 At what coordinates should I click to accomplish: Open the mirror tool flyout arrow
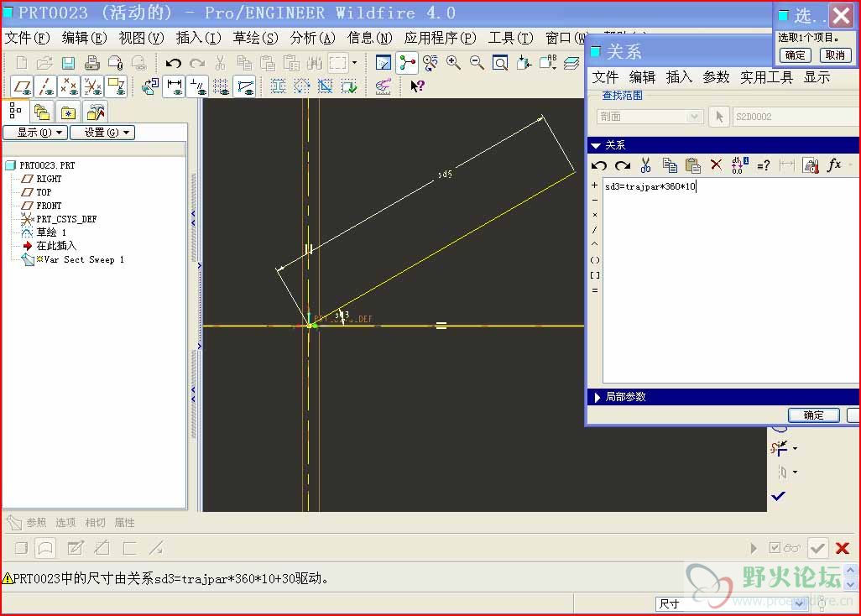795,472
